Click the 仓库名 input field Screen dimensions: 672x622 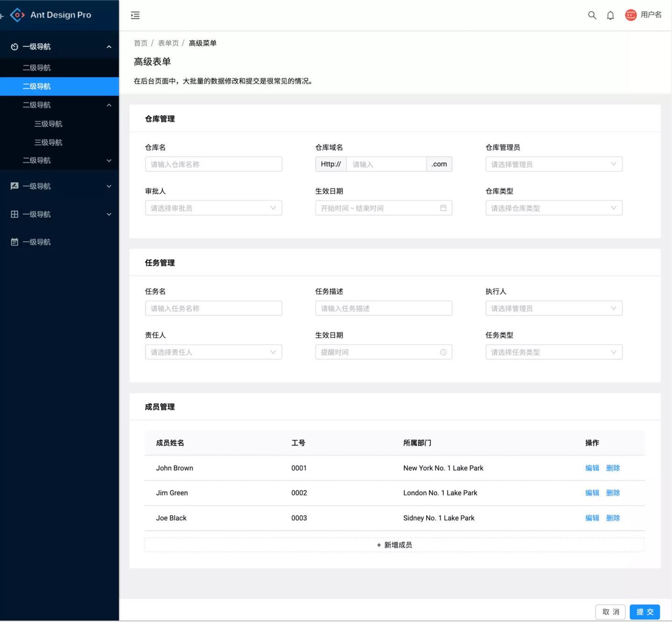[x=213, y=164]
